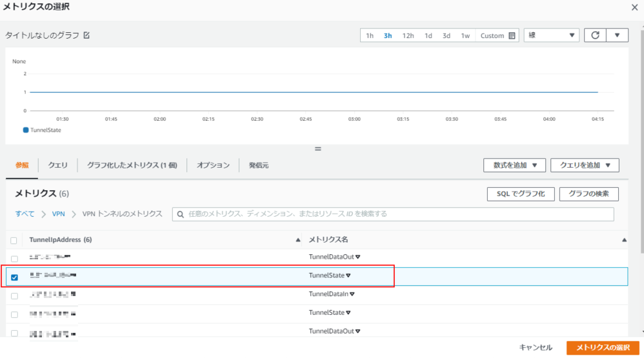Screen dimensions: 644x358
Task: Confirm with the メトリクスの選択 button
Action: (603, 348)
